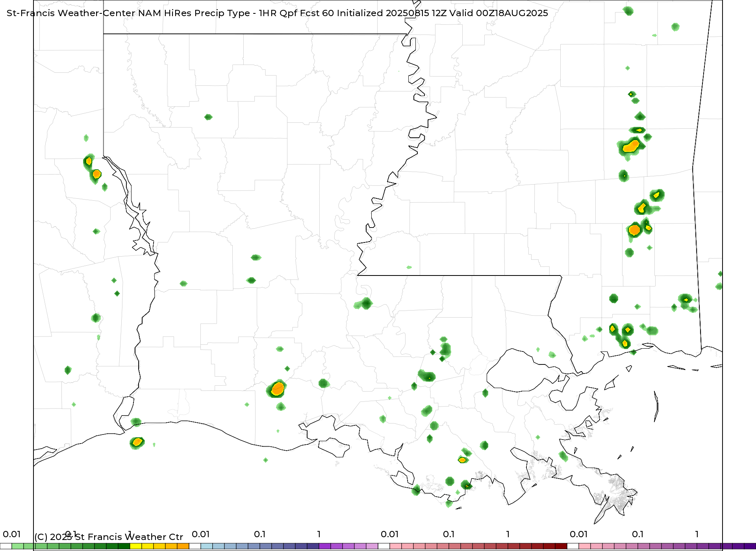This screenshot has height=551, width=756.
Task: Click the '1' label above the blue-purple scale
Action: tap(319, 534)
